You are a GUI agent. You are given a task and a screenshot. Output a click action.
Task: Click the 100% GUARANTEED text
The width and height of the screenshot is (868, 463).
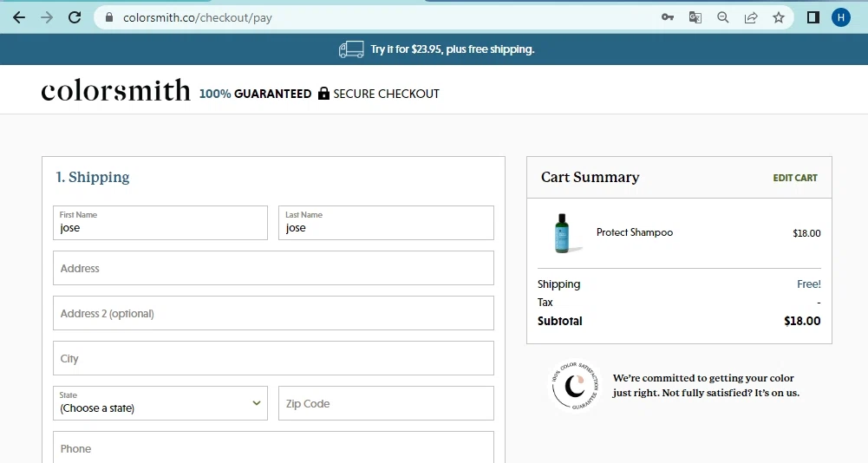pyautogui.click(x=255, y=94)
